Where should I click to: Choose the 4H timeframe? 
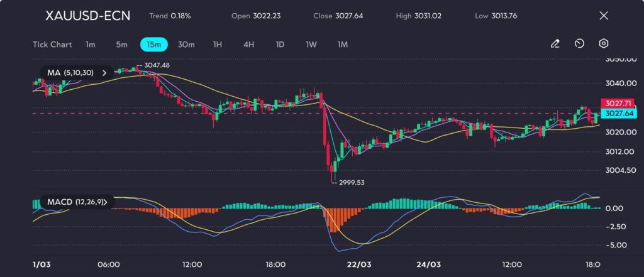coord(248,45)
